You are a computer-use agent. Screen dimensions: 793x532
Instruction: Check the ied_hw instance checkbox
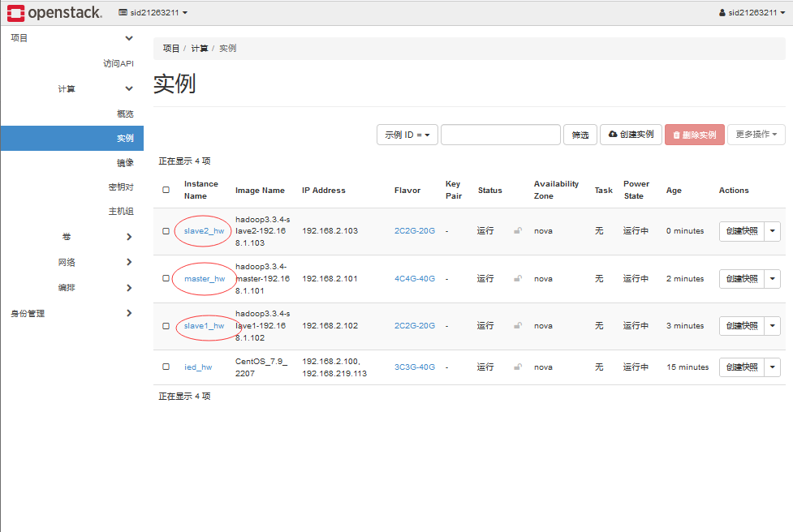pos(166,367)
